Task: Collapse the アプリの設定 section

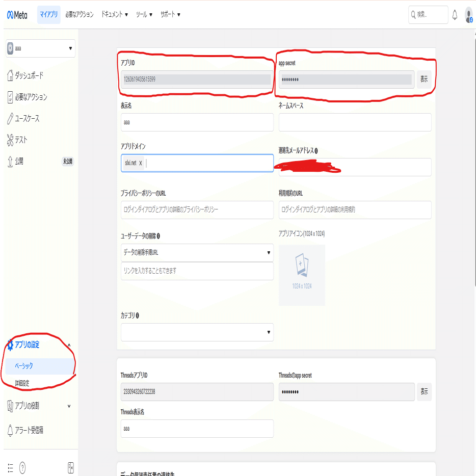Action: (x=69, y=345)
